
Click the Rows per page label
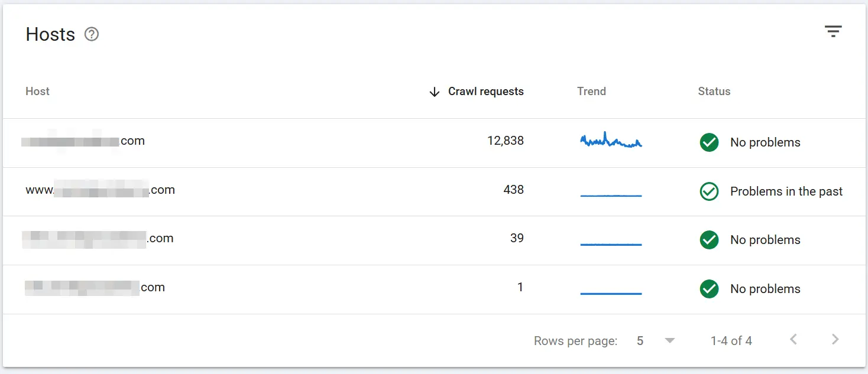(575, 341)
